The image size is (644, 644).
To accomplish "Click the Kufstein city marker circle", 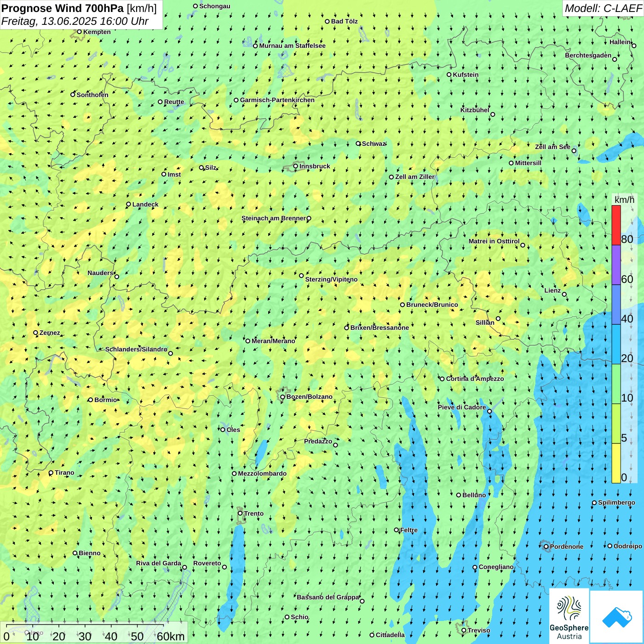I will click(449, 75).
